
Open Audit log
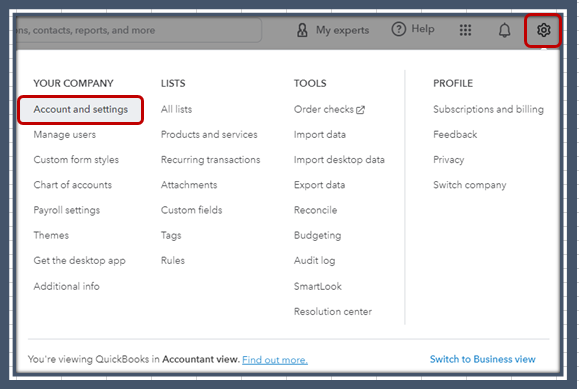(315, 260)
